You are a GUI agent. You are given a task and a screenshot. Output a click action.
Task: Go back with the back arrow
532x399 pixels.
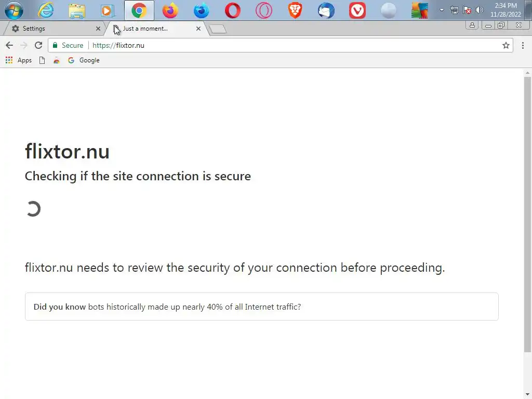pos(9,45)
